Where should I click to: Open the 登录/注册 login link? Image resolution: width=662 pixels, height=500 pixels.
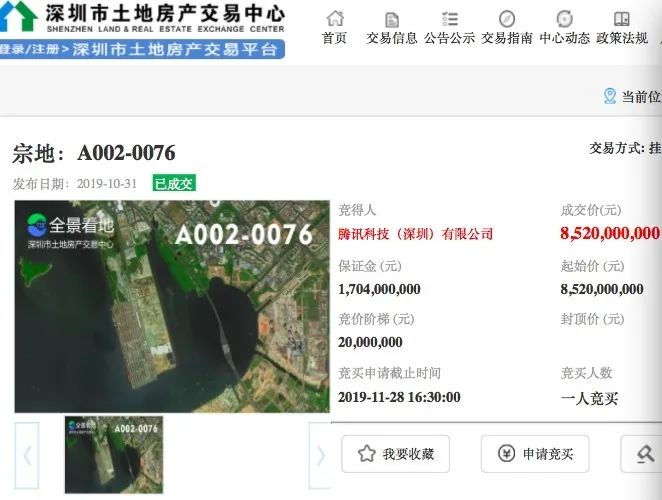coord(29,49)
